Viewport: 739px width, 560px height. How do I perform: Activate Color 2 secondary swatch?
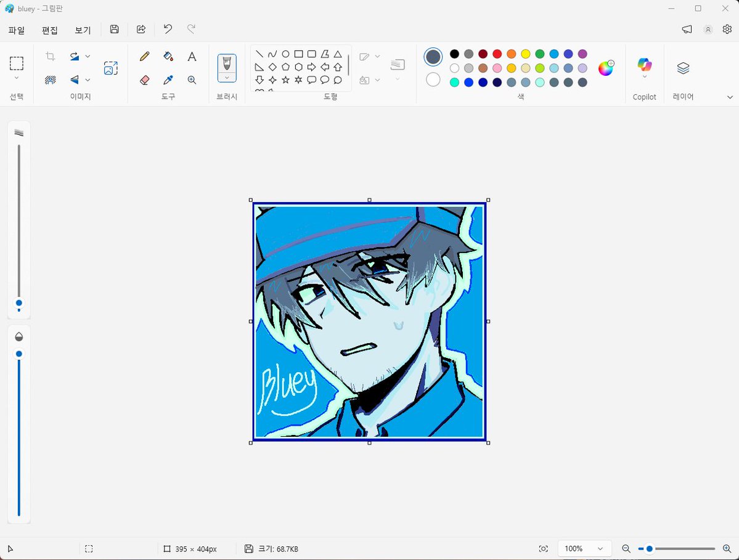pos(433,79)
